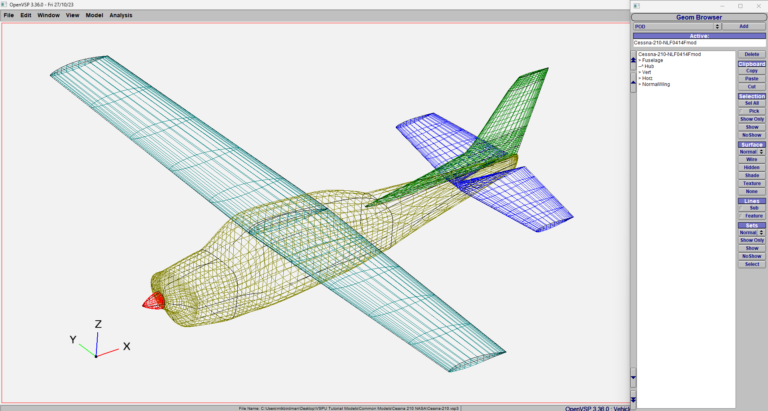Toggle the Pick selection checkbox
The image size is (768, 411).
point(751,111)
